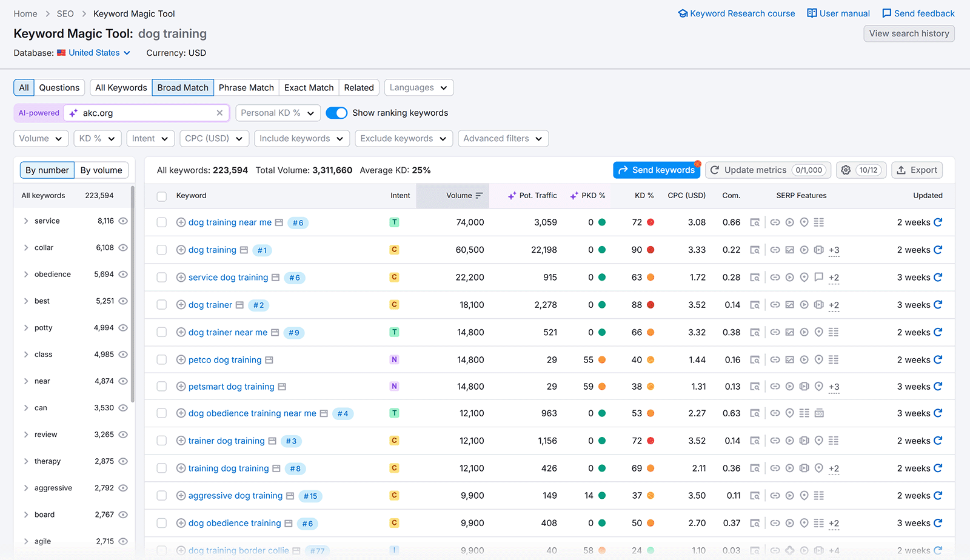
Task: Open the Keyword Research course link
Action: point(737,13)
